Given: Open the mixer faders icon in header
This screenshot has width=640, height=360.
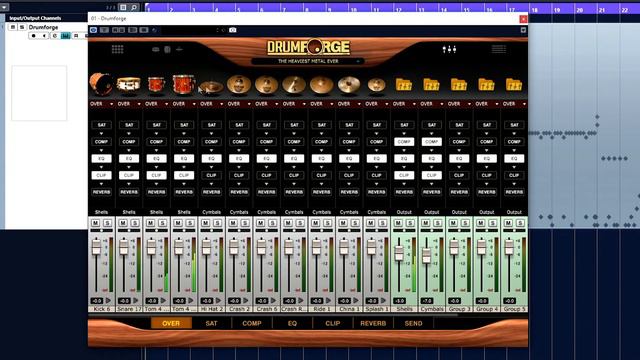Looking at the screenshot, I should coord(449,49).
